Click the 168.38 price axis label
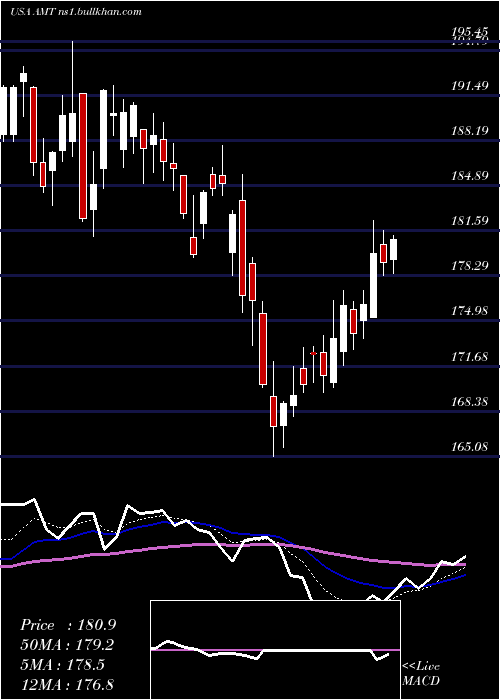This screenshot has width=500, height=700. click(469, 402)
